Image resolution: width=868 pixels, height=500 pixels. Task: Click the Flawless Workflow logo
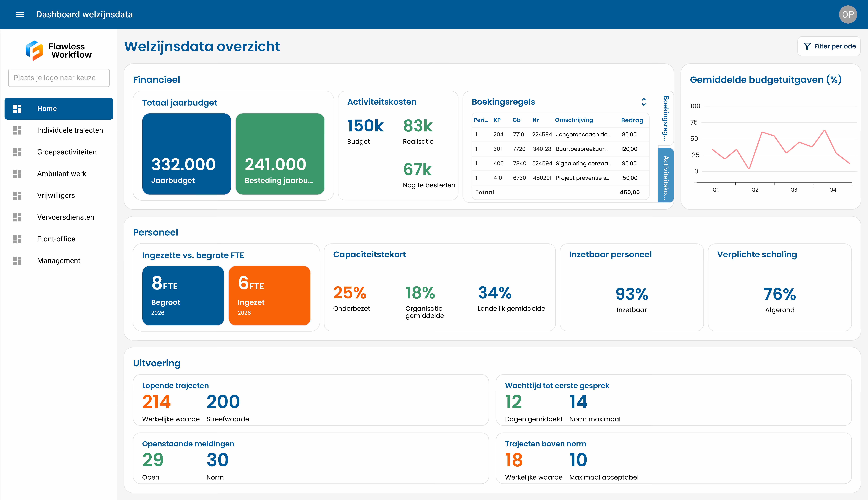click(x=59, y=50)
